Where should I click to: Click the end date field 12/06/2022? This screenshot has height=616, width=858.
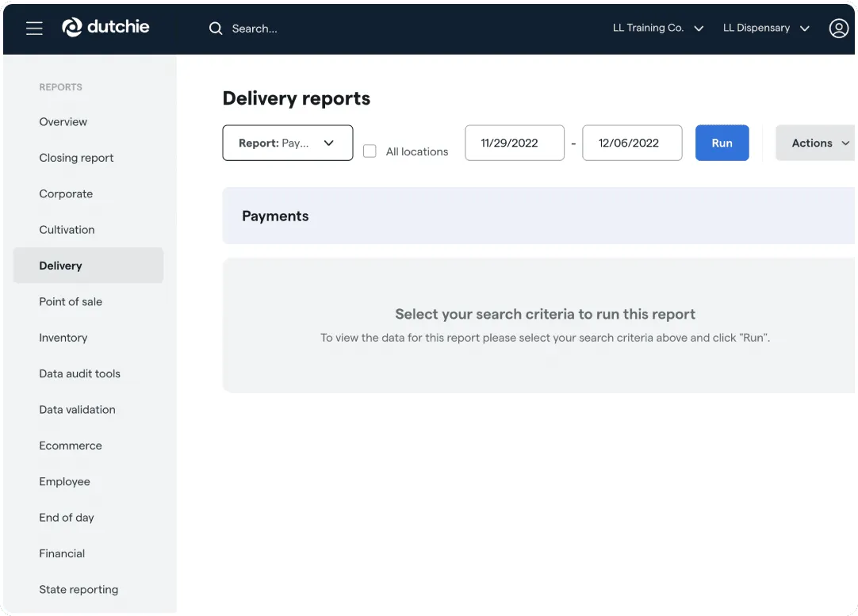632,143
